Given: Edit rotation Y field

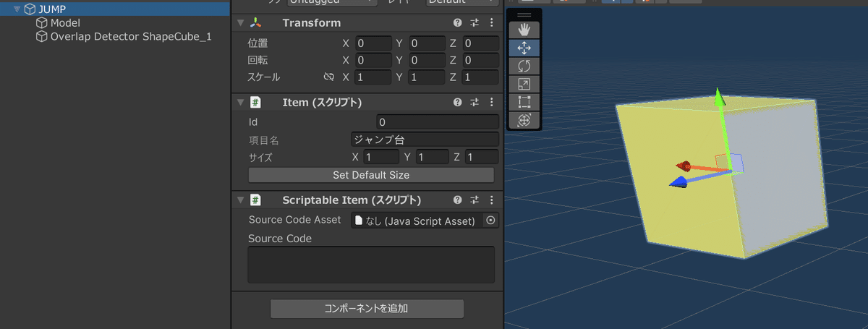Looking at the screenshot, I should [427, 60].
